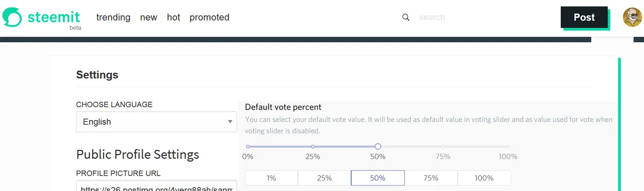Click the search magnifier icon
Screen dimensions: 644x191
coord(406,17)
